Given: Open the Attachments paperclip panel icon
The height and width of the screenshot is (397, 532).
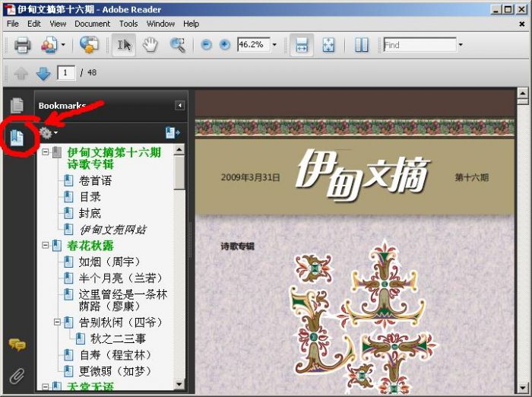Looking at the screenshot, I should click(x=17, y=376).
